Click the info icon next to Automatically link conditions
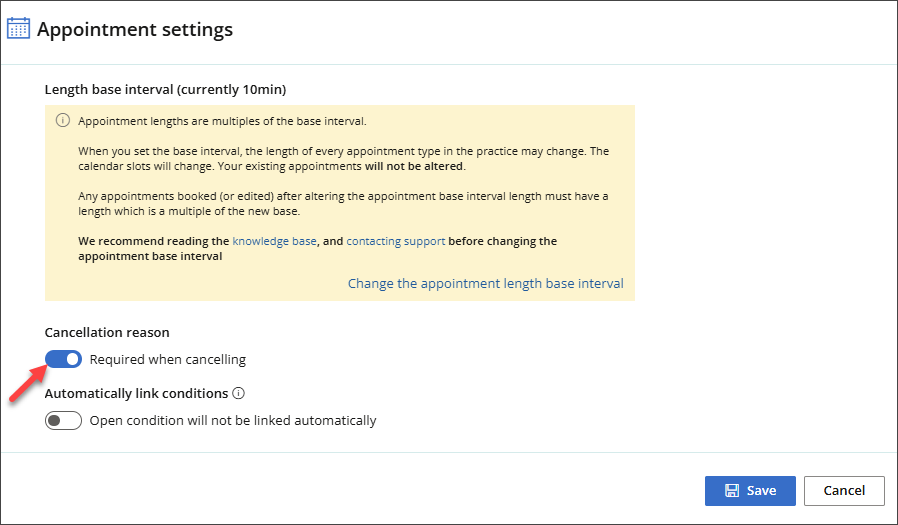Screen dimensions: 898x525 coord(238,393)
